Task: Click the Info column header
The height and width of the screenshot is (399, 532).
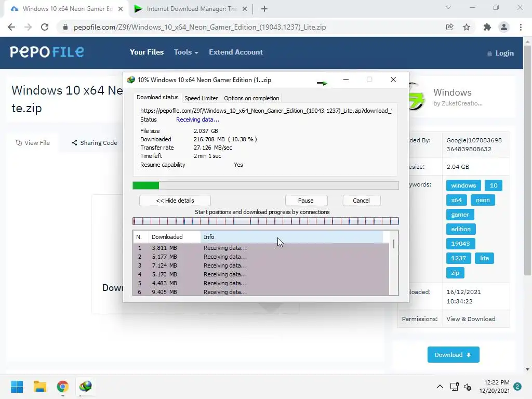Action: point(292,237)
